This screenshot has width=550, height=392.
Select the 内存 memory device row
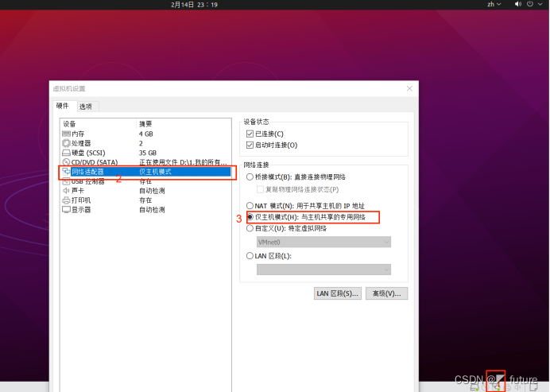(146, 134)
